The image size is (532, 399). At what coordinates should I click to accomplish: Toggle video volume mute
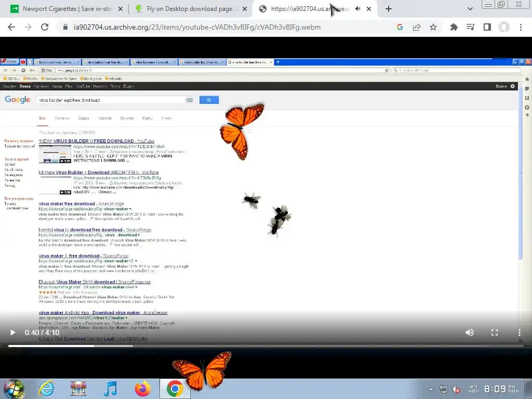[x=470, y=332]
